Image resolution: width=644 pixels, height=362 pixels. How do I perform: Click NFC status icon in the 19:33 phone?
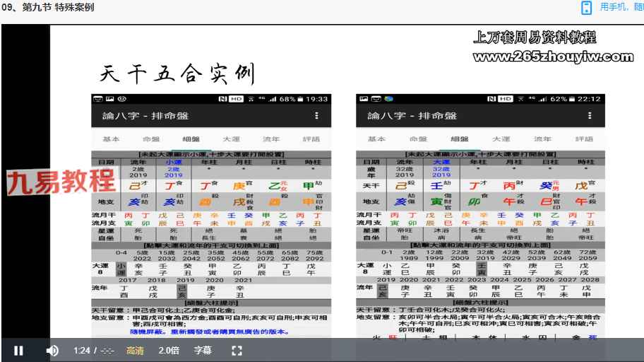click(222, 99)
